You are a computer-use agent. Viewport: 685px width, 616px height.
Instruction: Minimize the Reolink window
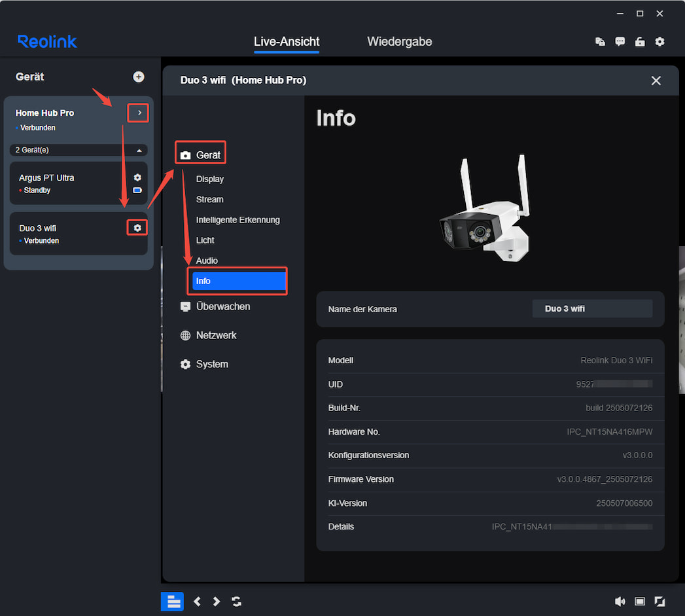click(620, 14)
